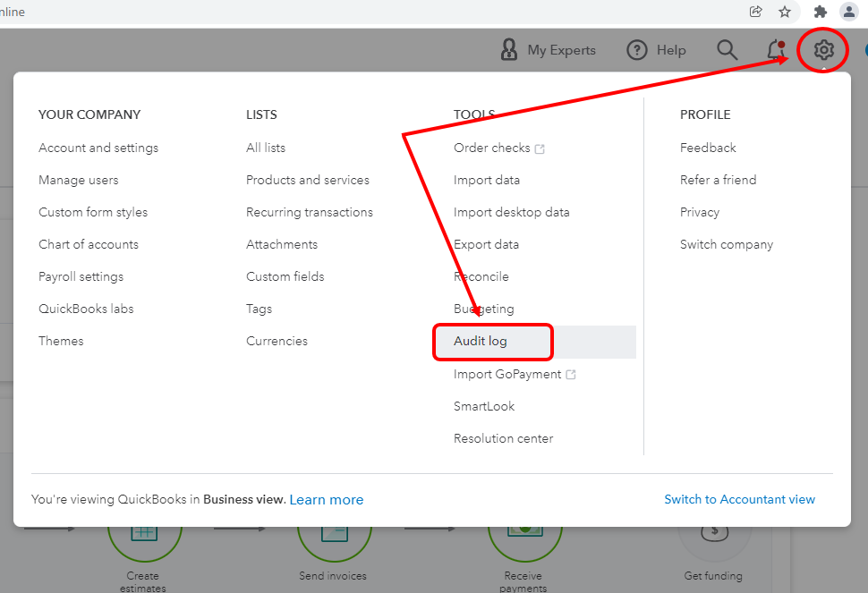Bookmark this page with star icon
The height and width of the screenshot is (593, 868).
[x=785, y=12]
